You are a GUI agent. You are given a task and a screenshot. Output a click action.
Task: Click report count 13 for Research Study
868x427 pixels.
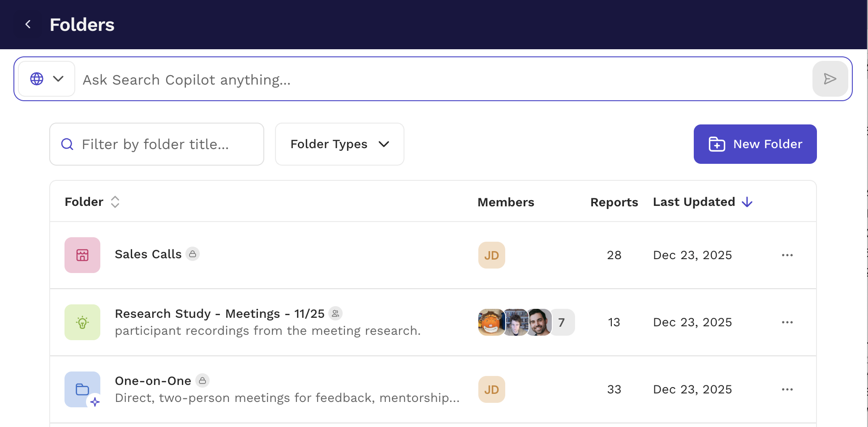coord(614,322)
